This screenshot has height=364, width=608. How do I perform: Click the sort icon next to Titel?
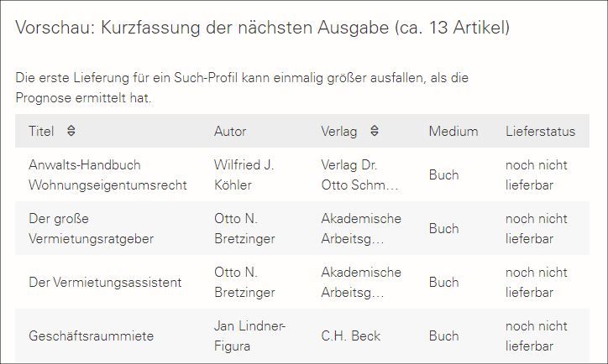click(x=71, y=131)
